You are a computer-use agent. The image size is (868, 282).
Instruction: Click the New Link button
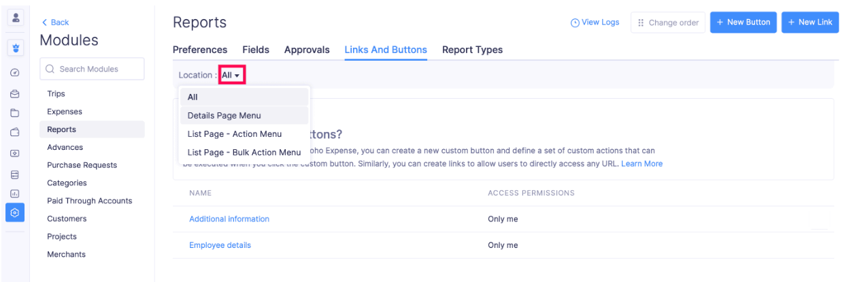coord(809,22)
